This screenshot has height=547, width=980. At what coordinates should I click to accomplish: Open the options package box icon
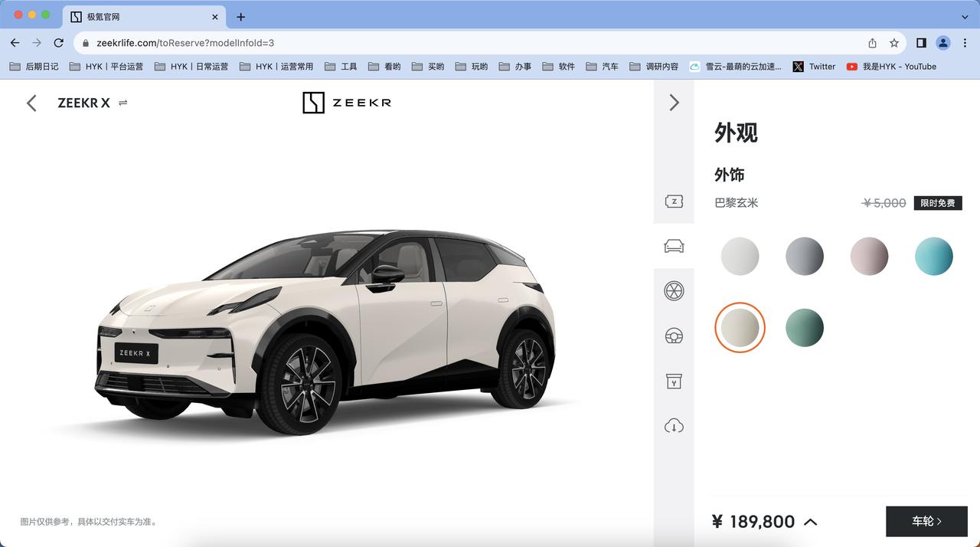point(674,381)
